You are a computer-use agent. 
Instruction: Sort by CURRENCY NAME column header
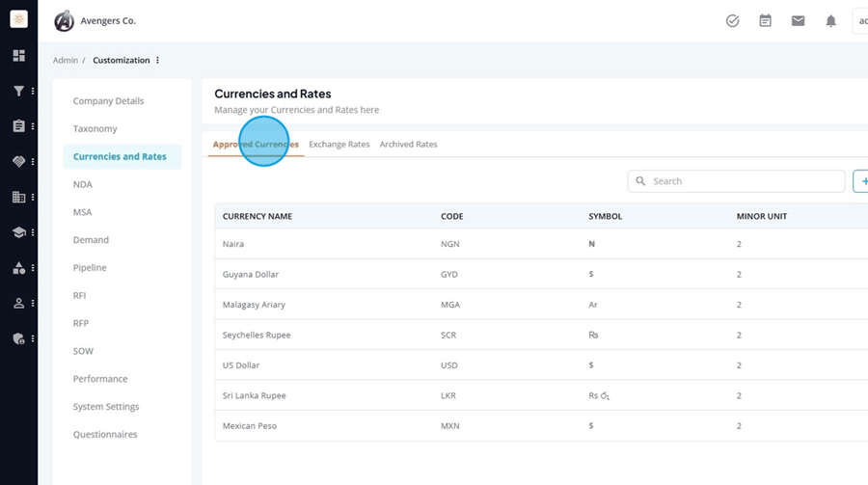tap(258, 217)
